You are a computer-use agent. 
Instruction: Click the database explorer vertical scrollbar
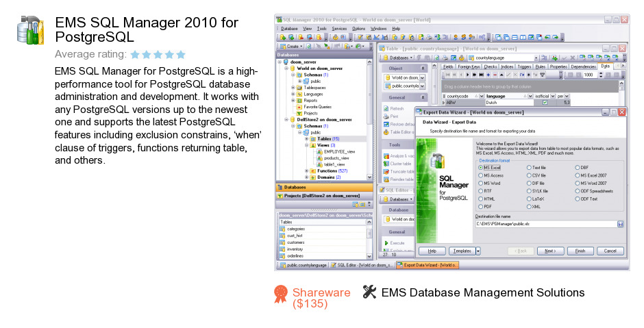click(370, 119)
